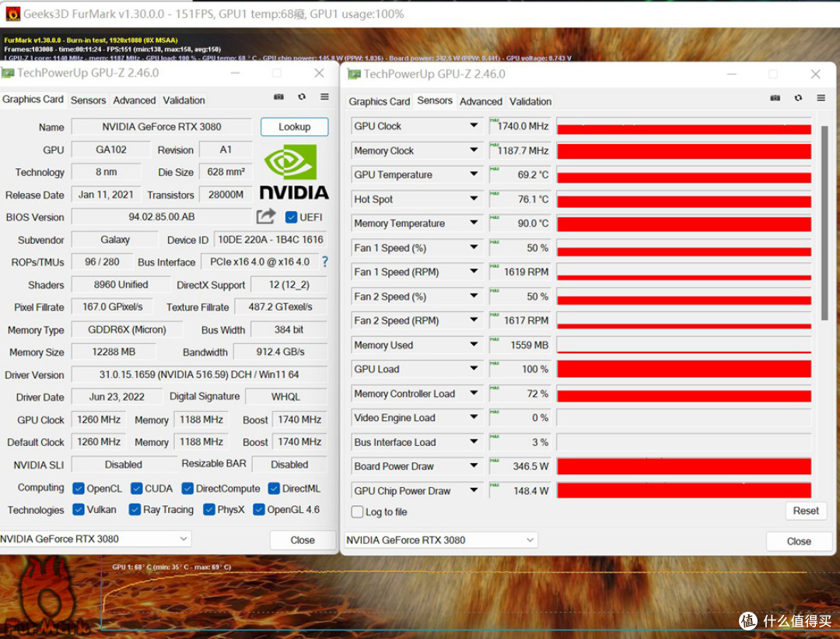This screenshot has width=840, height=639.
Task: Click Close button in left GPU-Z window
Action: (303, 540)
